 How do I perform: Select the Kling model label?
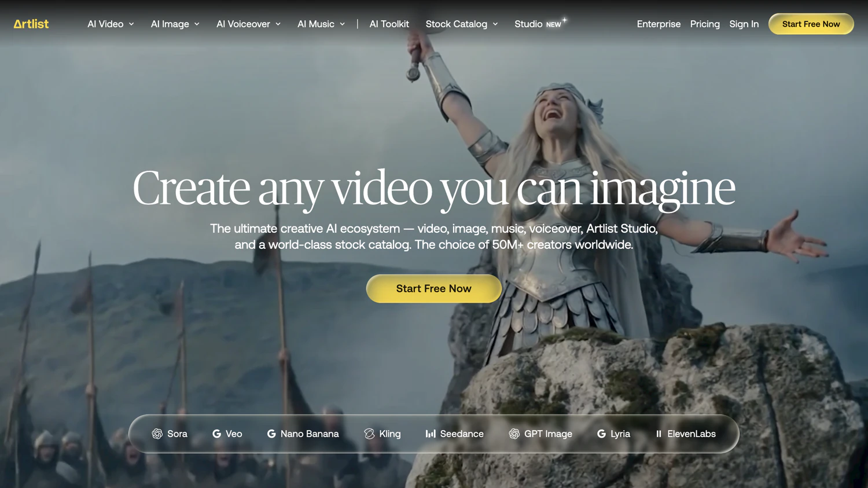[x=389, y=434]
